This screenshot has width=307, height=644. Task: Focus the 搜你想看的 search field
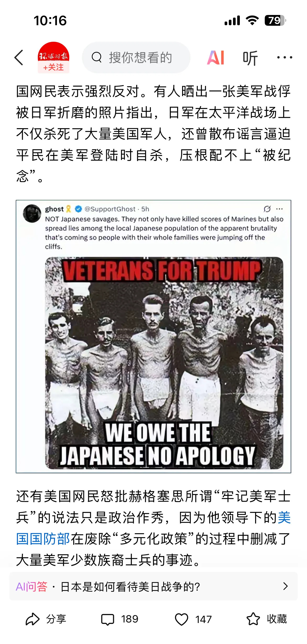tap(136, 58)
